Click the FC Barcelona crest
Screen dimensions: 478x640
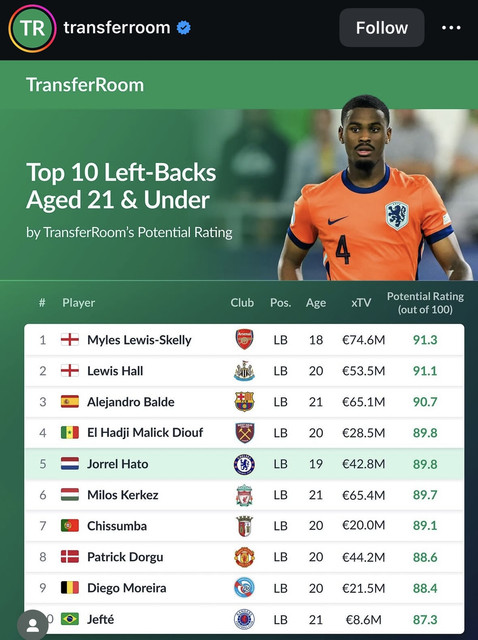(245, 402)
